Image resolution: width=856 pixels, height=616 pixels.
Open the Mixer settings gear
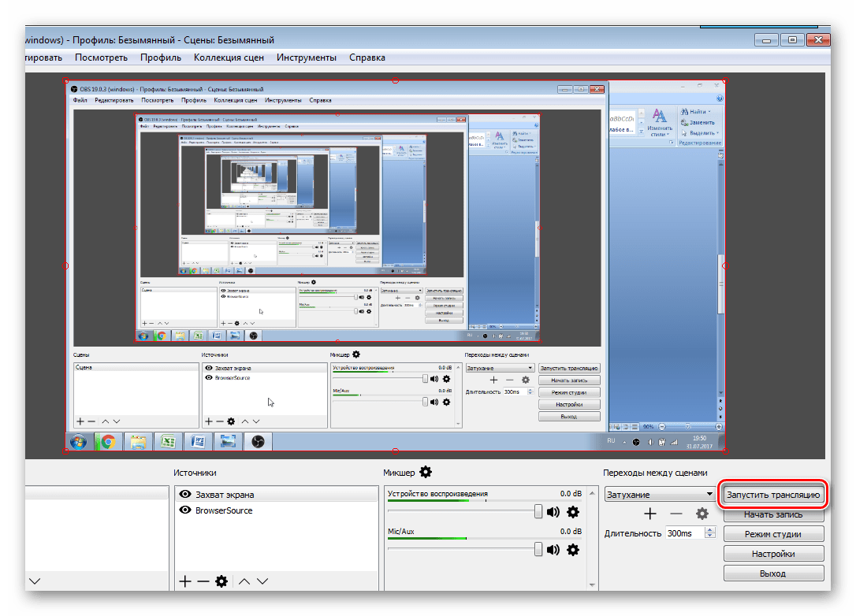(426, 472)
